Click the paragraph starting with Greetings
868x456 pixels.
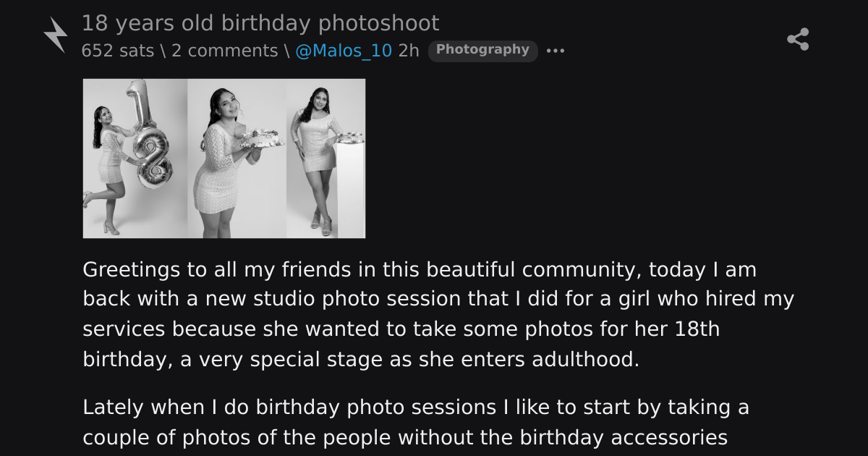(x=438, y=315)
